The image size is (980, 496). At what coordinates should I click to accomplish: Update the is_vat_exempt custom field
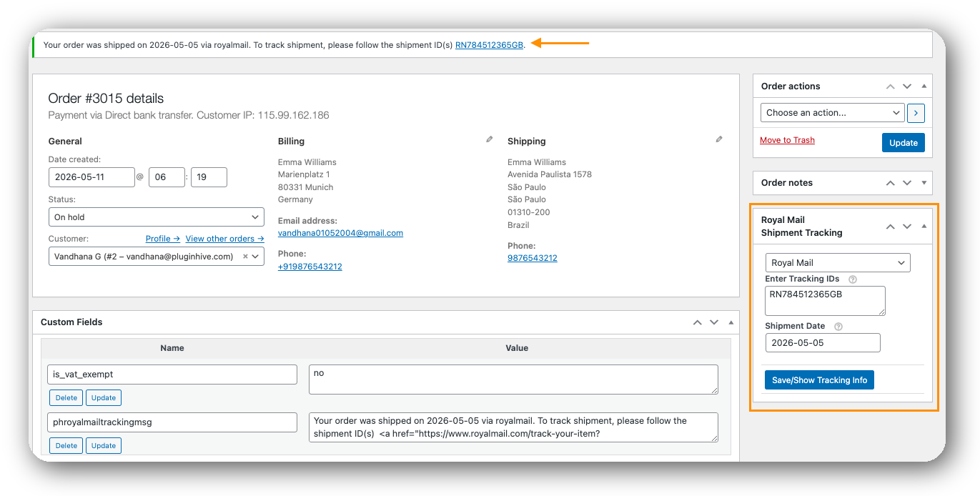(104, 398)
